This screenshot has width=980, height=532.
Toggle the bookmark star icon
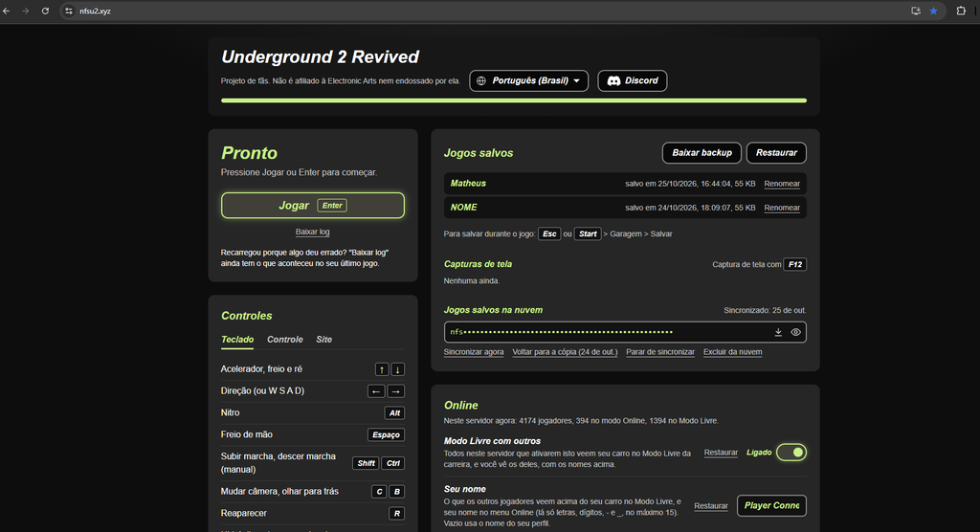[933, 11]
